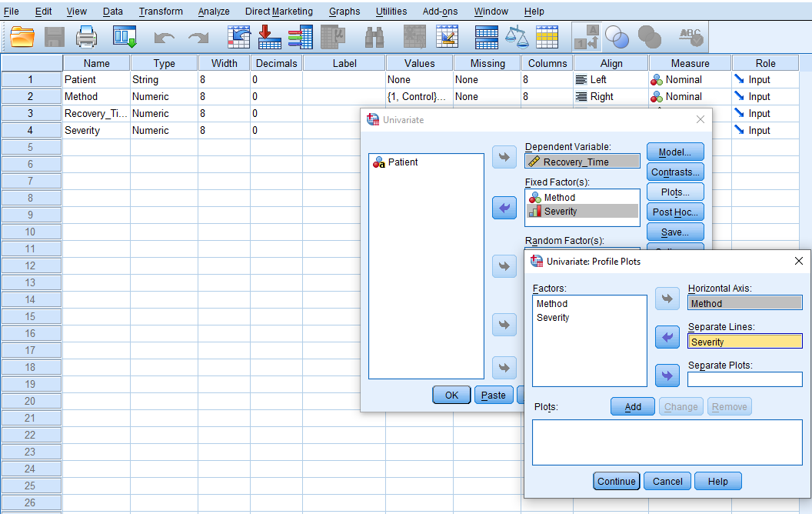Click the Separate Lines field with Severity
Viewport: 812px width, 514px height.
(744, 342)
